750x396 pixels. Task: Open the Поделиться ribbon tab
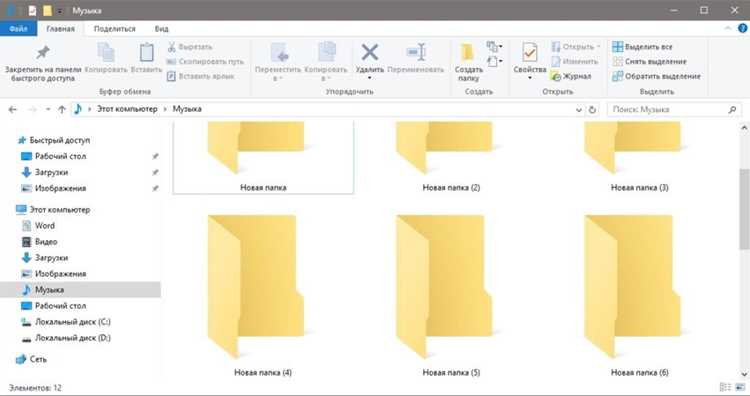coord(114,29)
